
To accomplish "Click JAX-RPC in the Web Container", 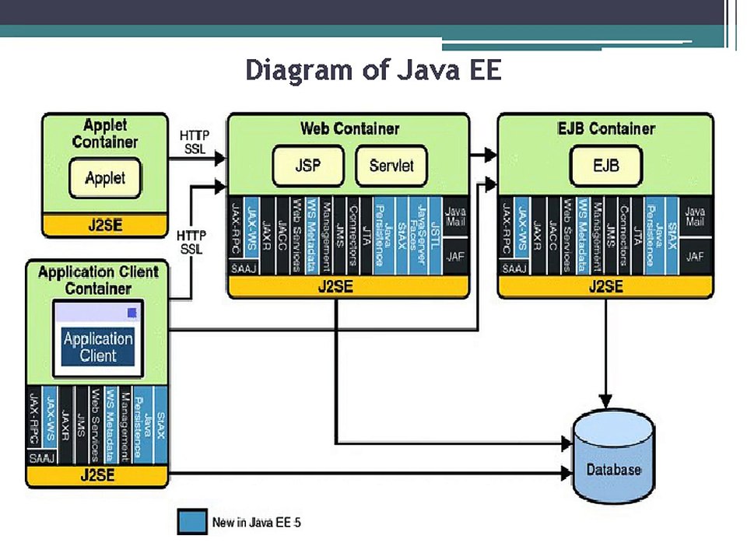I will point(236,229).
